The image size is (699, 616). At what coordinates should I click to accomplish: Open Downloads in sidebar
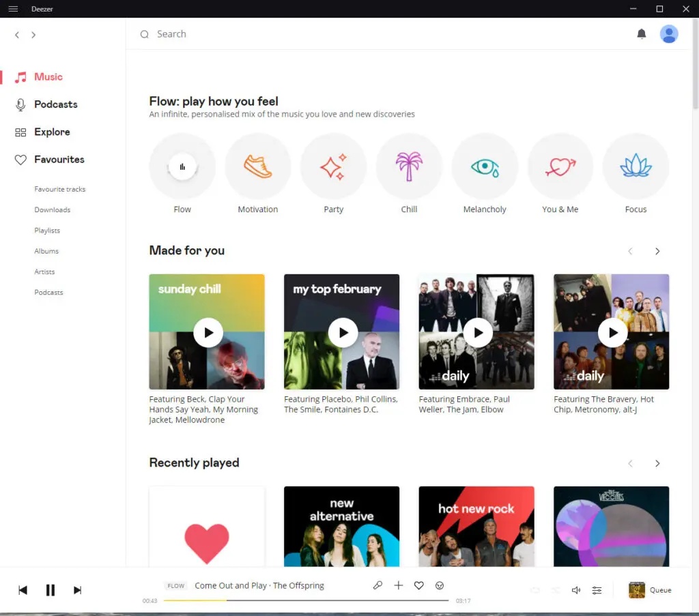pyautogui.click(x=52, y=210)
